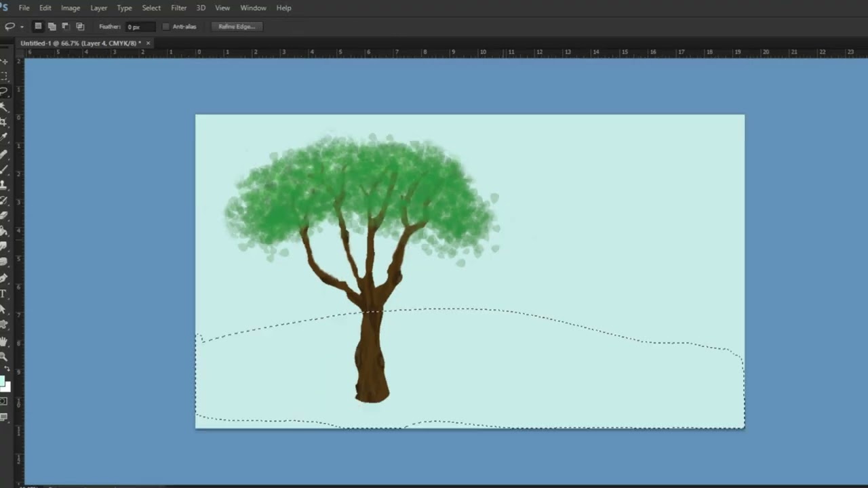
Task: Select the History Brush tool
Action: [x=3, y=200]
